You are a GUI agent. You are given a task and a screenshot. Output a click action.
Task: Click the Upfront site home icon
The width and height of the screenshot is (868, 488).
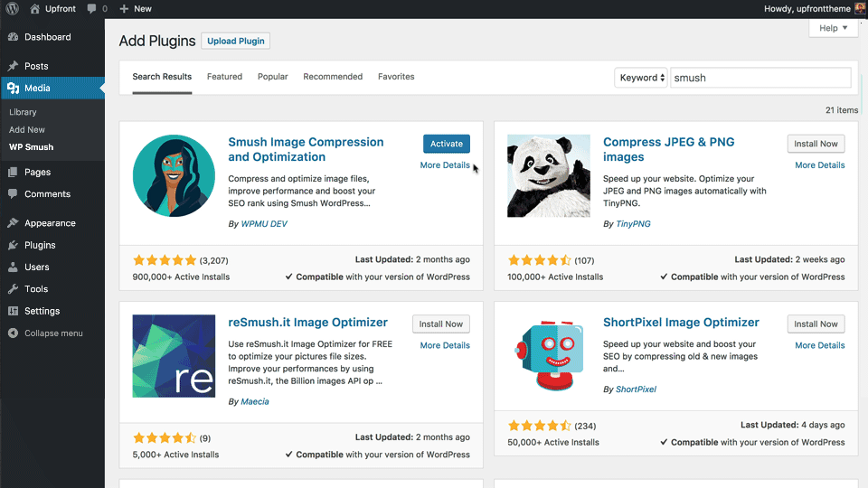click(34, 8)
